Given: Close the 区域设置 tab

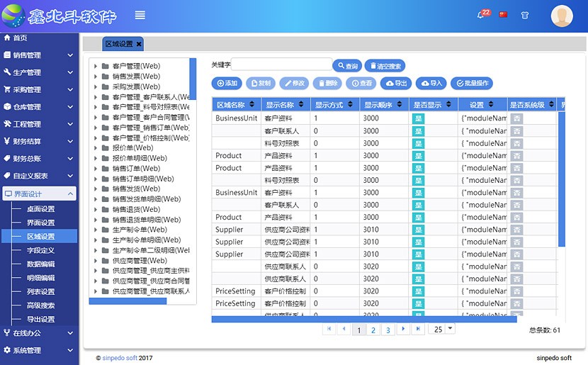Looking at the screenshot, I should tap(139, 44).
